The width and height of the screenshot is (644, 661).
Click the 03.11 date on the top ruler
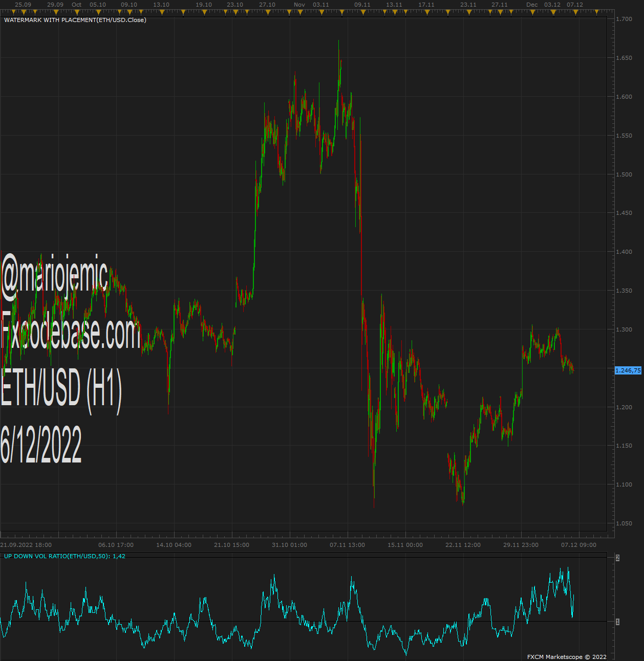pyautogui.click(x=321, y=5)
